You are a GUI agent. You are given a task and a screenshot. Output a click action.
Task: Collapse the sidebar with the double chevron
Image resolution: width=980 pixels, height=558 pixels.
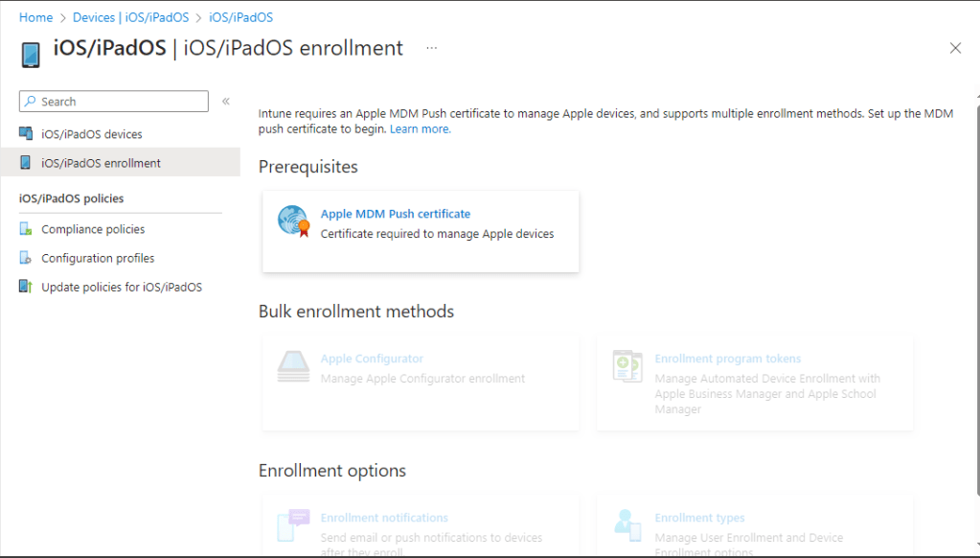point(226,102)
